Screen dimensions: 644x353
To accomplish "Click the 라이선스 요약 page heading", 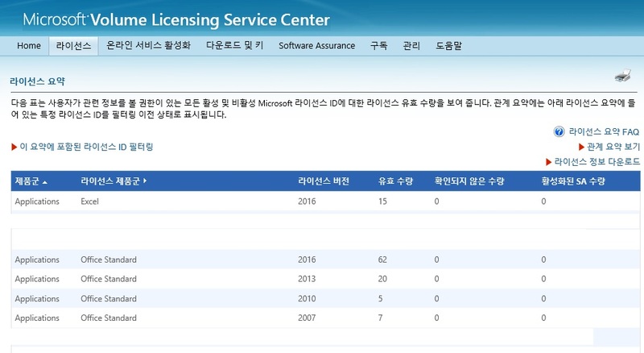I will [37, 81].
